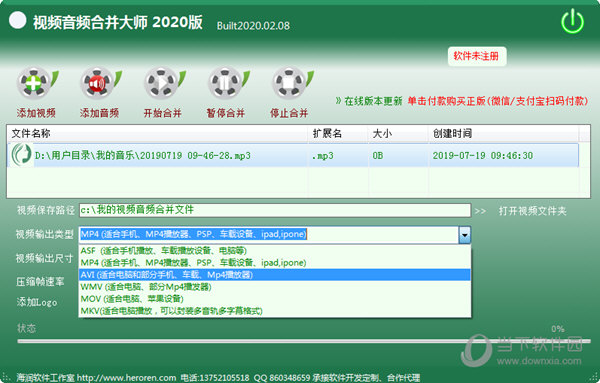Screen dimensions: 600x383
Task: Click the 2019-07-19 09:46:30 creation time cell
Action: tap(483, 156)
